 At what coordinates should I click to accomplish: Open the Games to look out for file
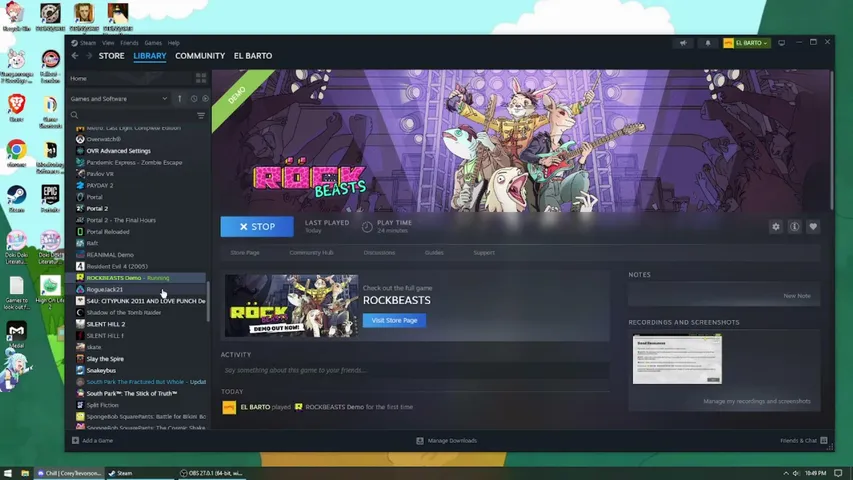[x=16, y=293]
